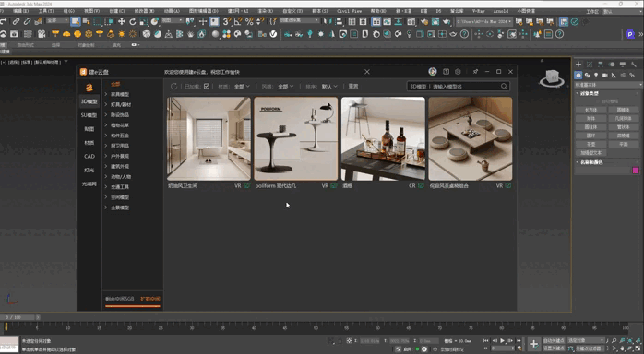
Task: Switch to the 灯光 tab
Action: point(89,170)
